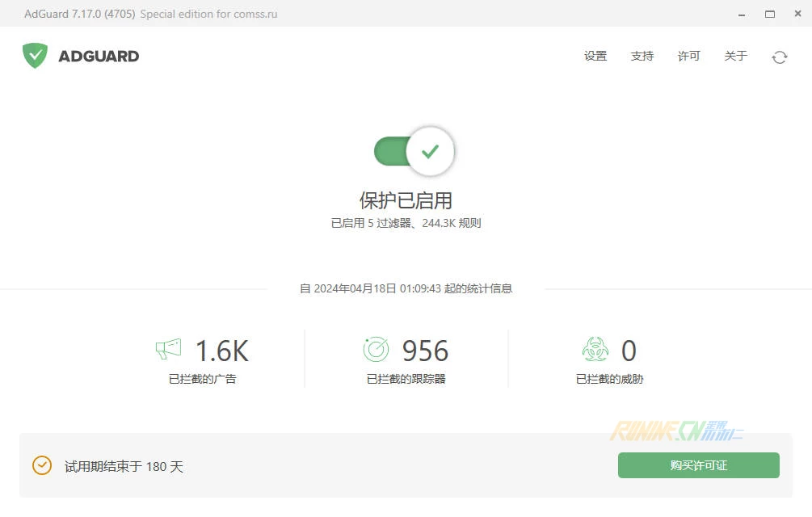The image size is (812, 517).
Task: Click the enabled filters and rules summary text
Action: [x=406, y=223]
